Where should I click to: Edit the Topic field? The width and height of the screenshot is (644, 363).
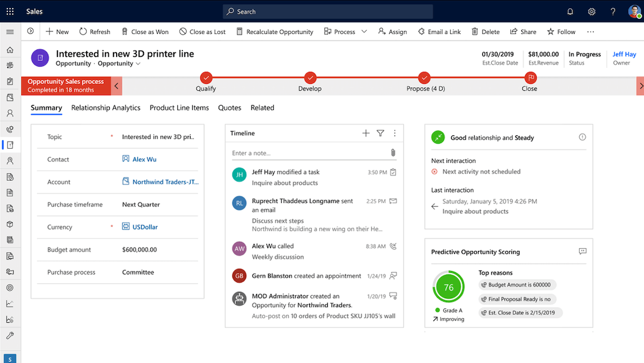(x=158, y=137)
